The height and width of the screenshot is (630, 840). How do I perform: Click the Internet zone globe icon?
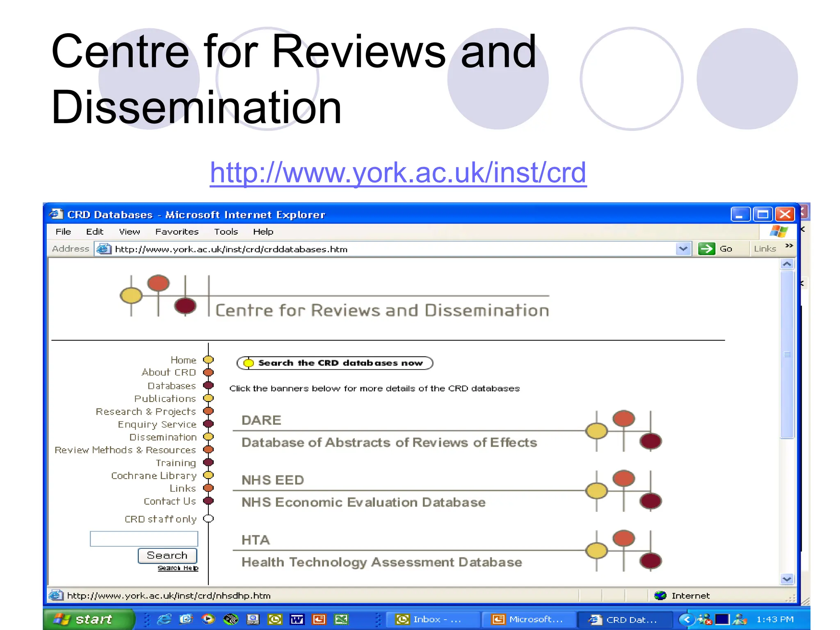(x=660, y=595)
